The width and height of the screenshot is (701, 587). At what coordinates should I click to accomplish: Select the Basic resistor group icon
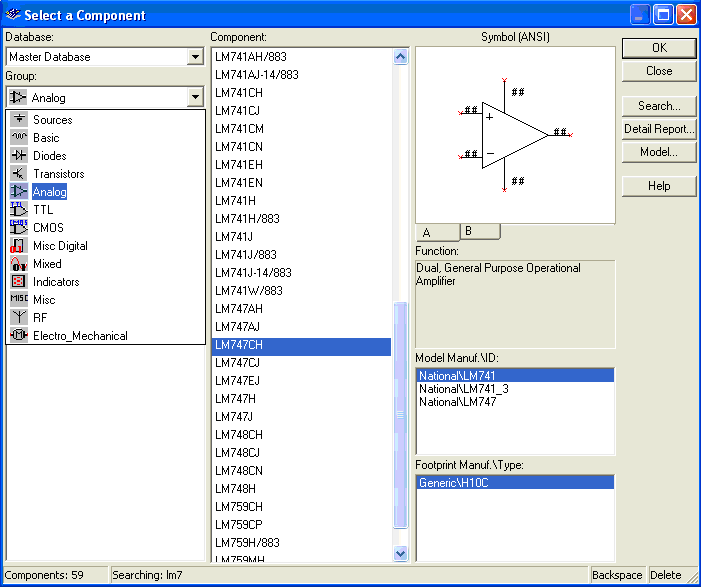(x=19, y=138)
